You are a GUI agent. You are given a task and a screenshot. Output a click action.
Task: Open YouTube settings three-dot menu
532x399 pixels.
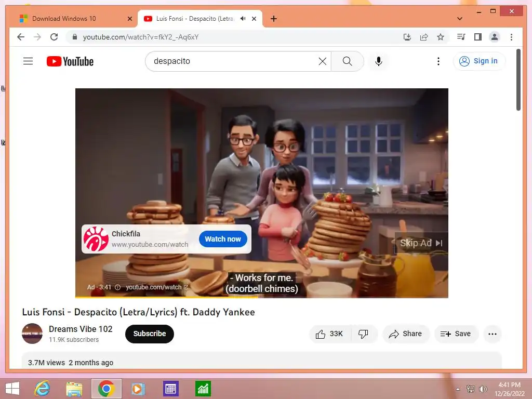(438, 61)
